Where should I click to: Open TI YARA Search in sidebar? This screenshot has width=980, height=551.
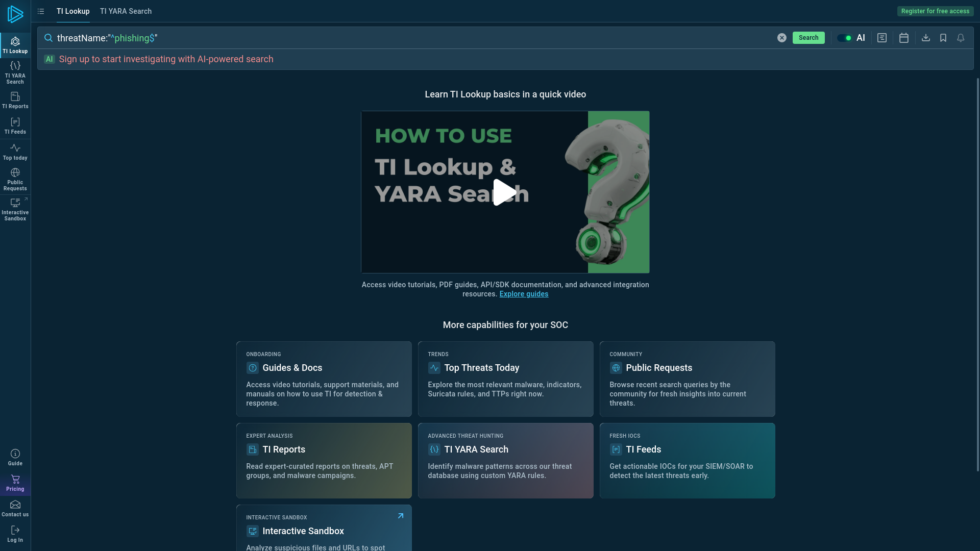click(15, 72)
